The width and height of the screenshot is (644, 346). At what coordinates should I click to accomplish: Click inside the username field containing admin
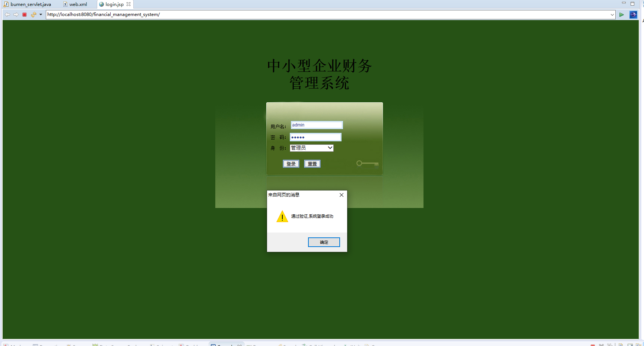pyautogui.click(x=316, y=125)
